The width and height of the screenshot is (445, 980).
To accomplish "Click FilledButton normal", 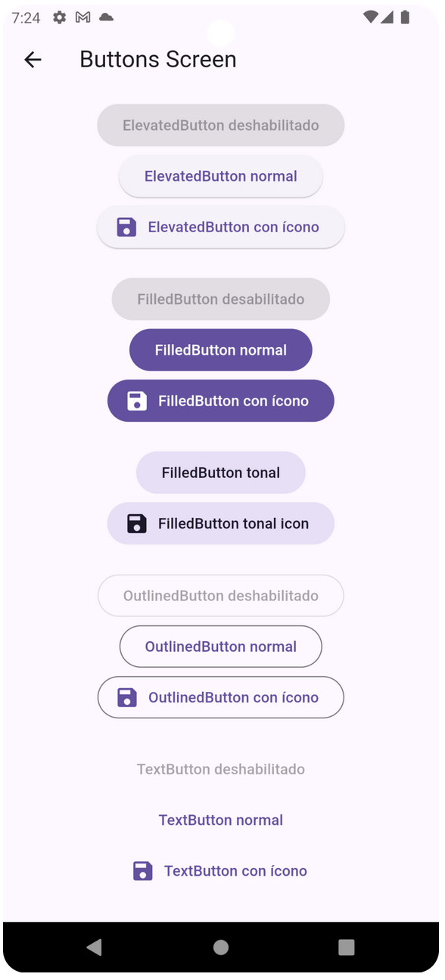I will click(221, 350).
